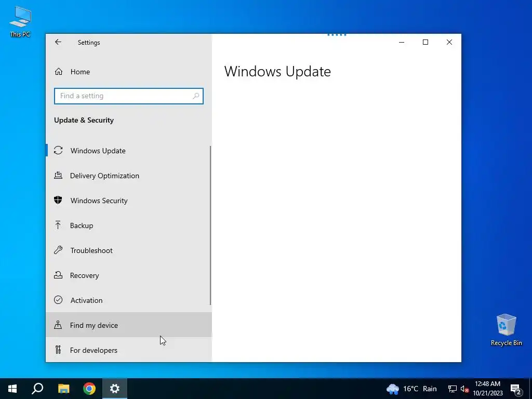
Task: Open Windows Security page
Action: 129,201
